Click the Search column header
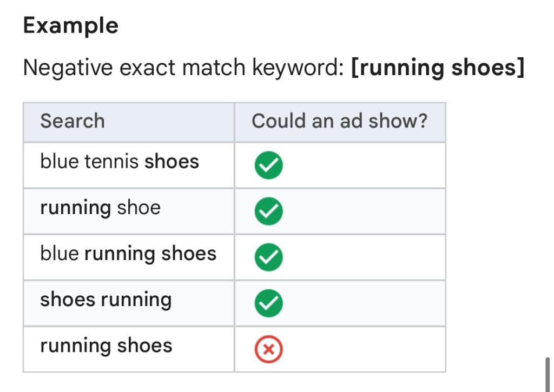The width and height of the screenshot is (554, 392). (72, 121)
